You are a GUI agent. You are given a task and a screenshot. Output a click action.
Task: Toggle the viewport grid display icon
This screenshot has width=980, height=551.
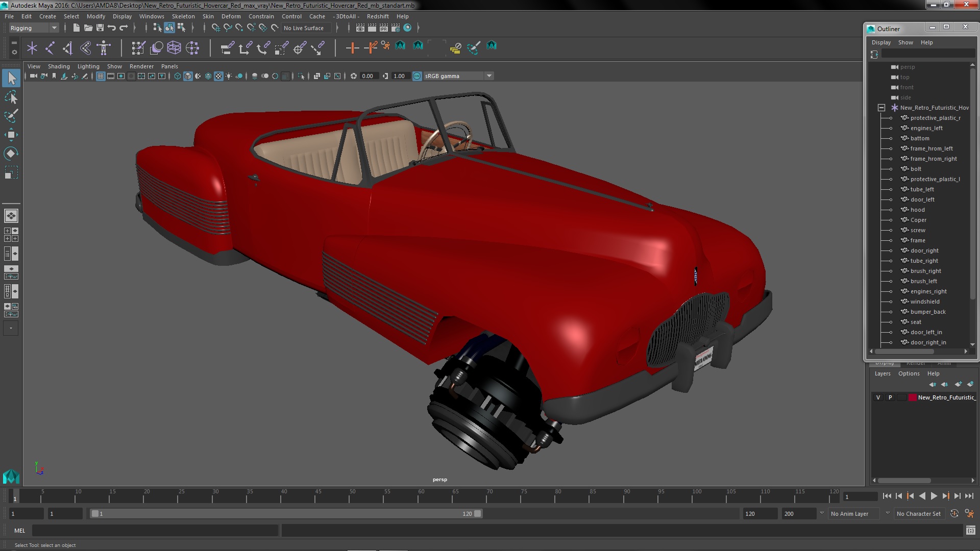point(101,76)
